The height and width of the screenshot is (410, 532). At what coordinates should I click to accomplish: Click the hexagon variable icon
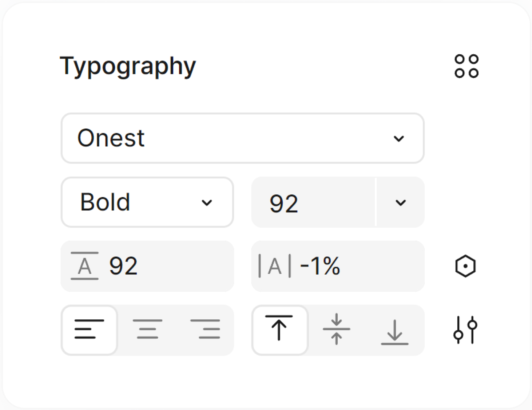pos(465,266)
